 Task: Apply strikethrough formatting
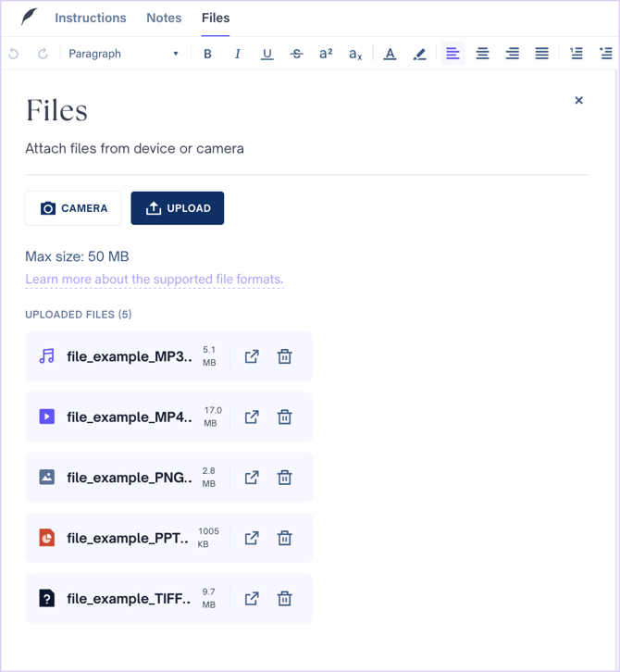pyautogui.click(x=296, y=54)
